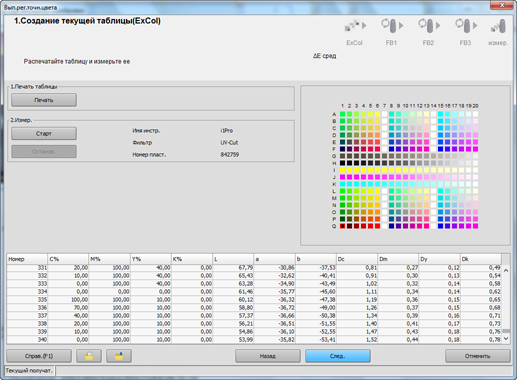
Task: Click the table's vertical scrollbar thumb
Action: coord(506,331)
